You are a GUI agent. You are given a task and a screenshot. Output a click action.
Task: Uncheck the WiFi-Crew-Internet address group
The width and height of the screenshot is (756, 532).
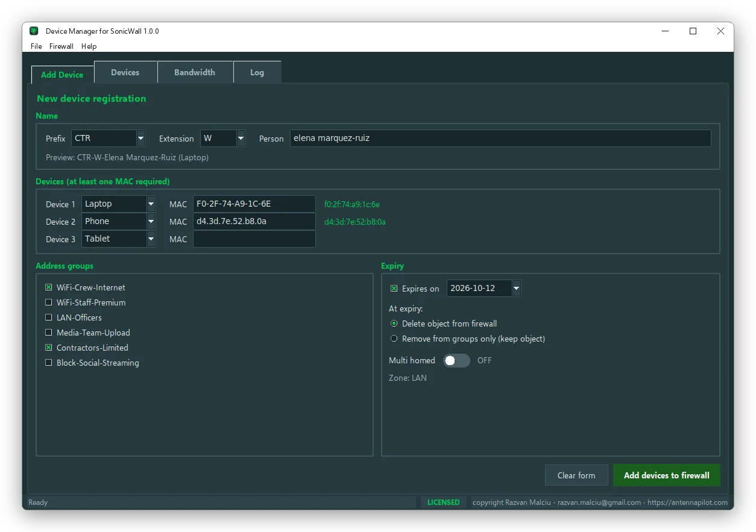click(49, 287)
